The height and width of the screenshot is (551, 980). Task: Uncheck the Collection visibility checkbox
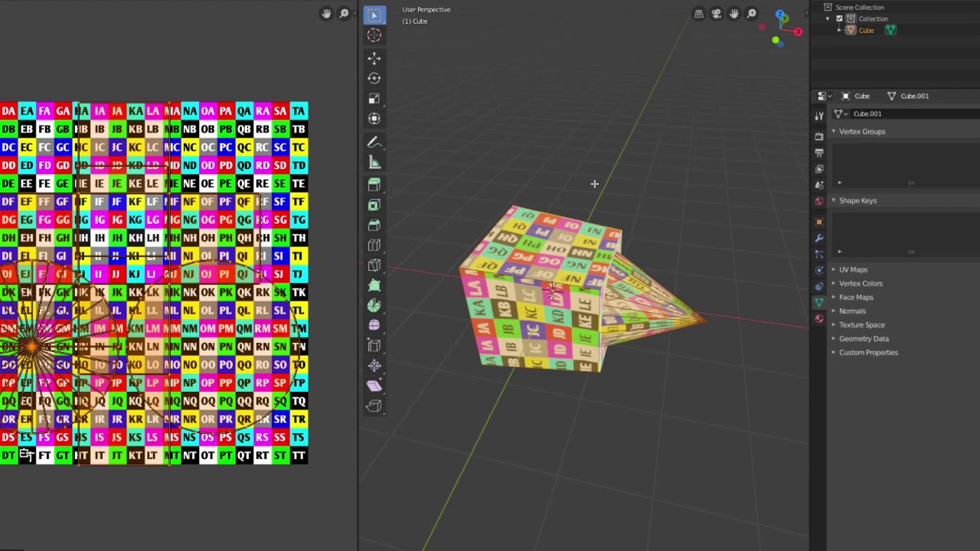(x=839, y=18)
